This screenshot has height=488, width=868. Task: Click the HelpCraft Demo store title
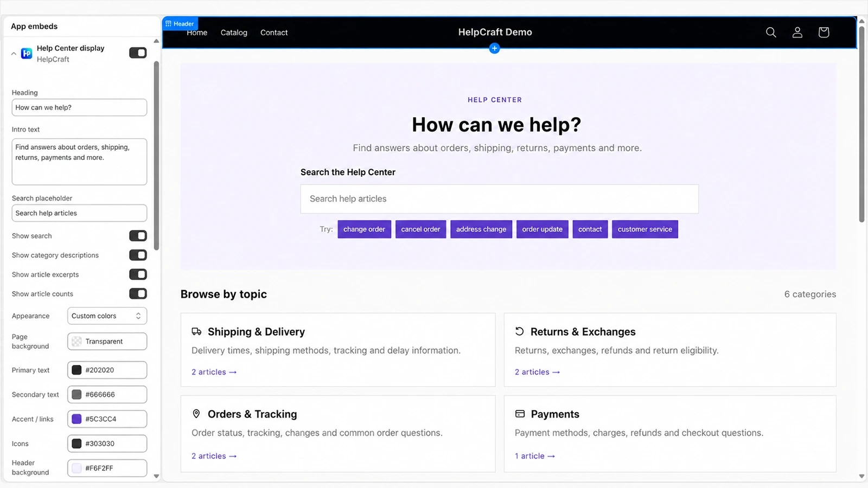click(x=495, y=32)
